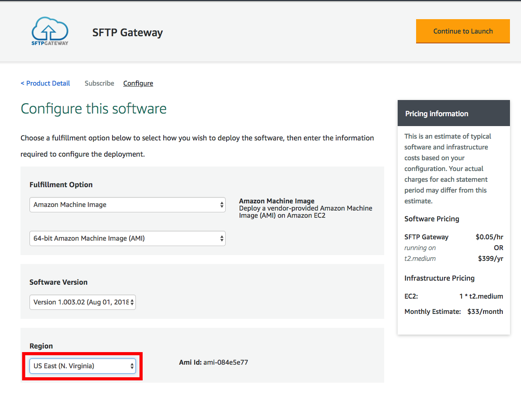The width and height of the screenshot is (521, 400).
Task: Click the Configure this software heading
Action: click(93, 109)
